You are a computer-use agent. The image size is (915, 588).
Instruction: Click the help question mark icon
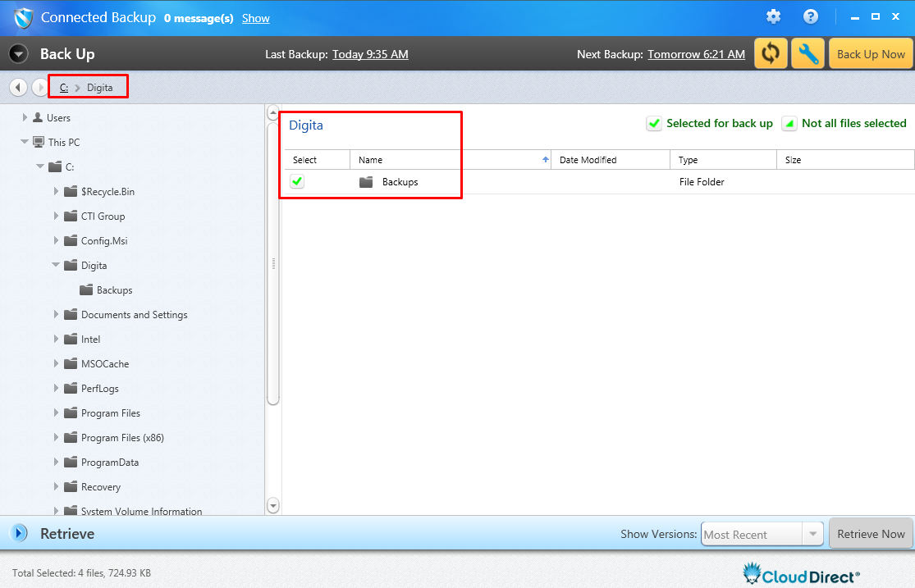coord(811,17)
